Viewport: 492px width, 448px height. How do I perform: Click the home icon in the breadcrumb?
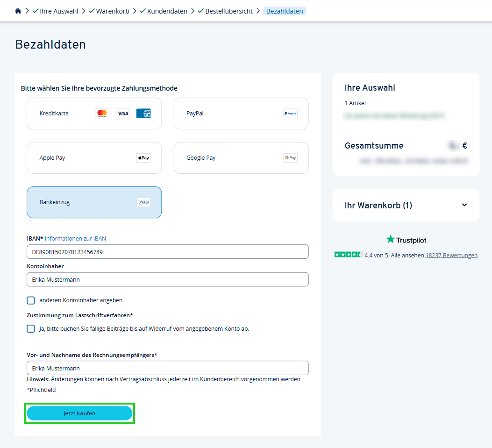tap(18, 10)
